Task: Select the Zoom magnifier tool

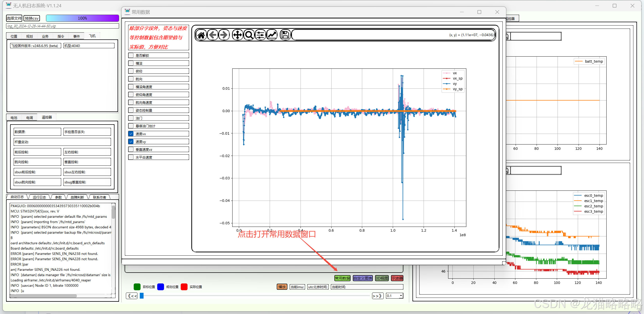Action: point(249,35)
